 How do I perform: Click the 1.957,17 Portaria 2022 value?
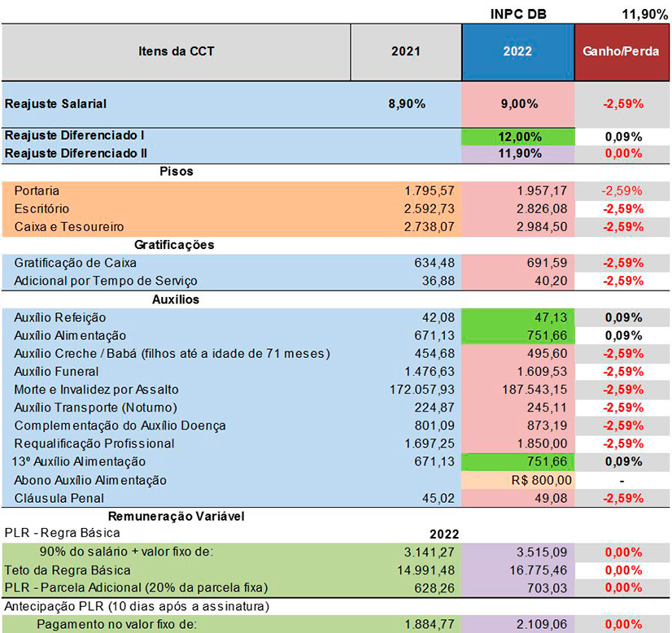click(x=542, y=190)
